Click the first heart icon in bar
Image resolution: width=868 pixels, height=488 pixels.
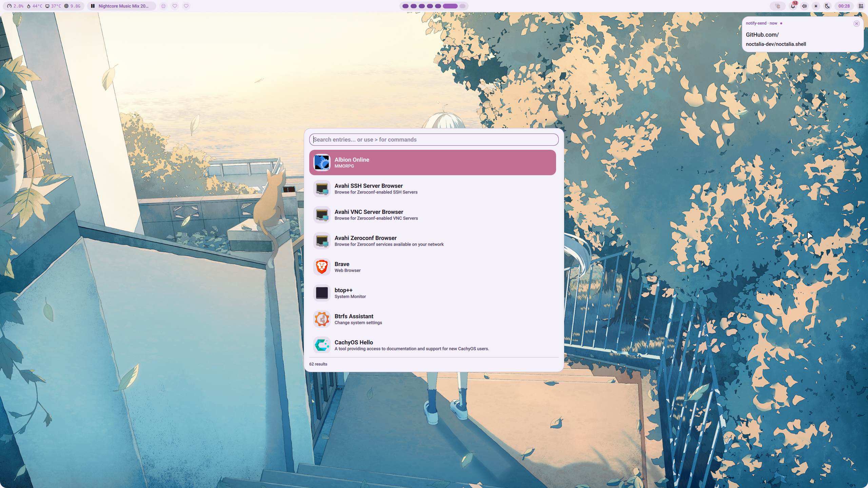[x=175, y=6]
